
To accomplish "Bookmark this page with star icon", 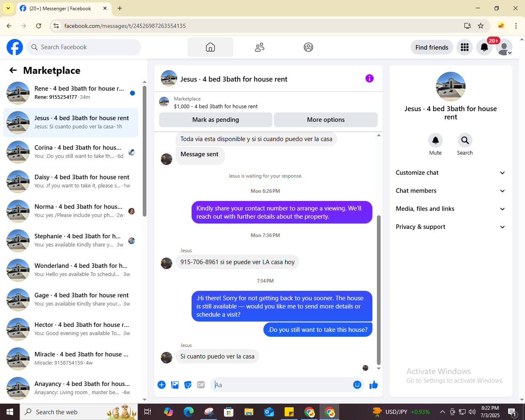I will point(481,26).
